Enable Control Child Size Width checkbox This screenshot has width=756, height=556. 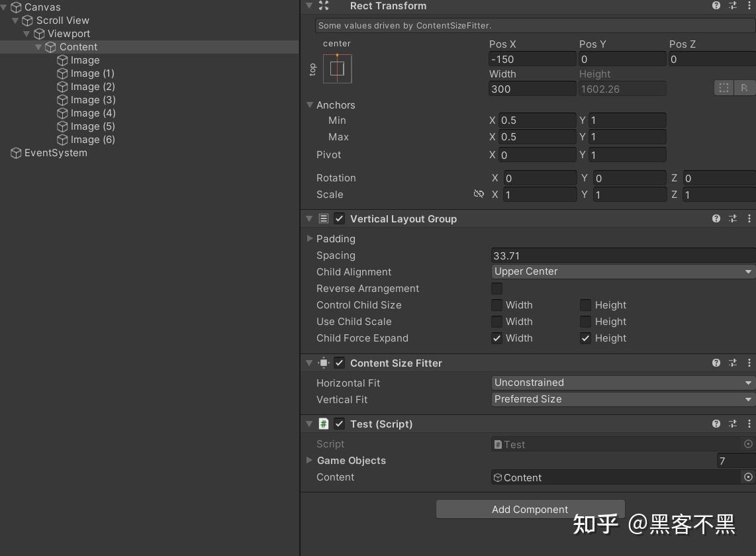point(496,305)
